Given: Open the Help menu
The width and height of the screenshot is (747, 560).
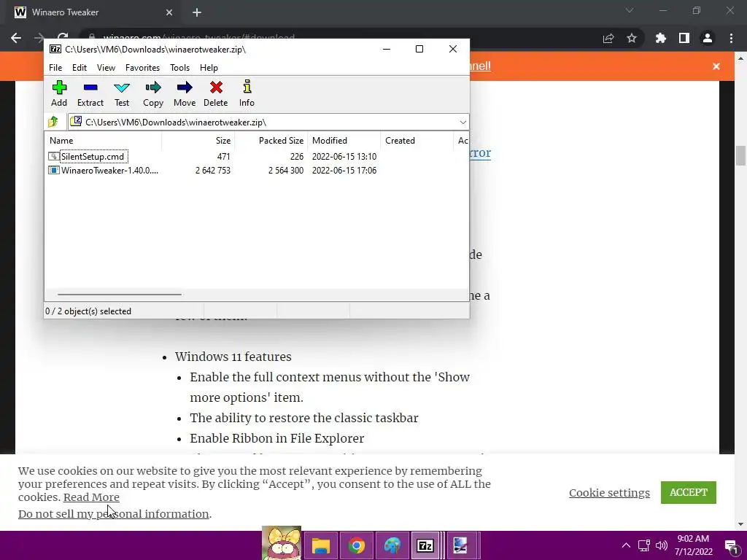Looking at the screenshot, I should tap(209, 68).
